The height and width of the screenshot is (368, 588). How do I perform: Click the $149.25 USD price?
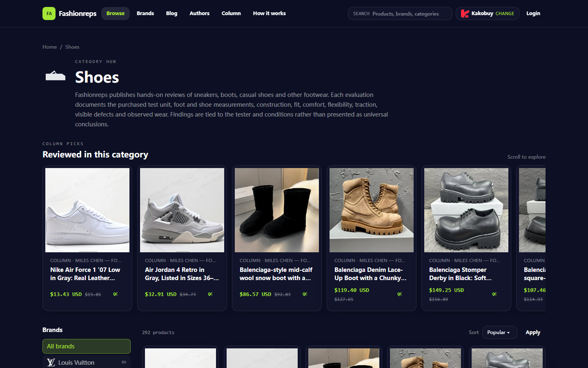click(446, 290)
